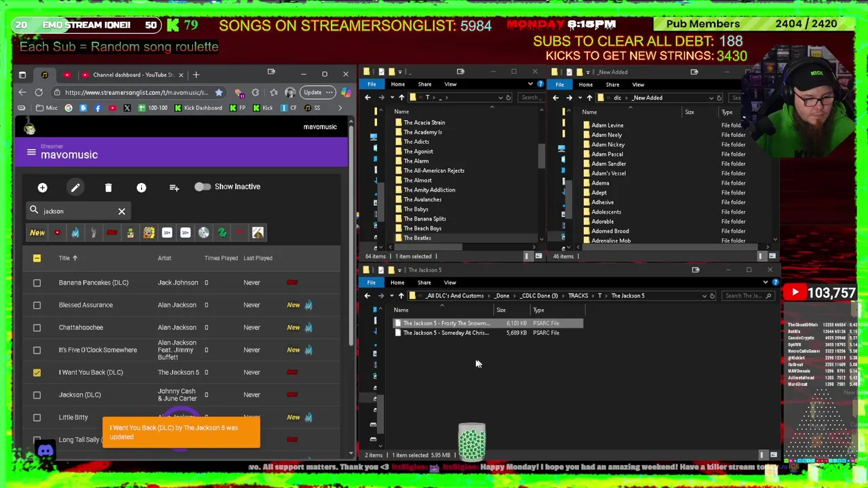Open Share tab in The Jackson 5 explorer

(x=424, y=283)
